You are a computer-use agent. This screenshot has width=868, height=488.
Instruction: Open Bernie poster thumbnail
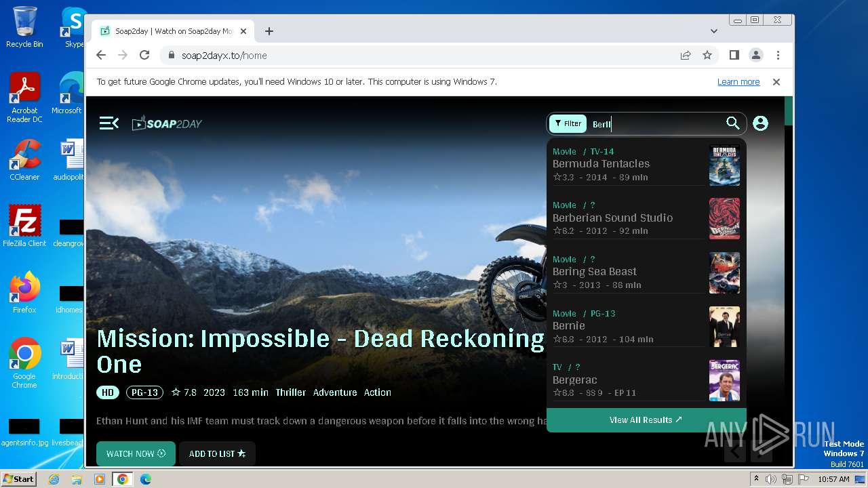pyautogui.click(x=724, y=327)
